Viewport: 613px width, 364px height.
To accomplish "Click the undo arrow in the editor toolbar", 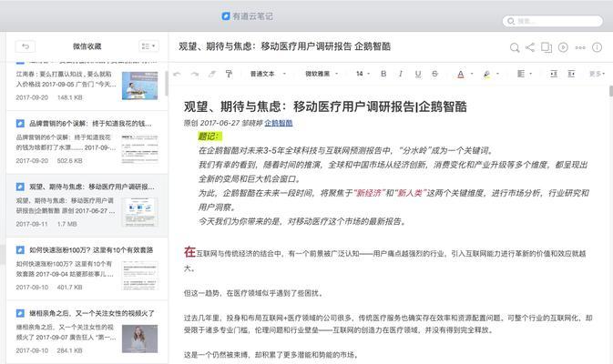I will [x=177, y=74].
